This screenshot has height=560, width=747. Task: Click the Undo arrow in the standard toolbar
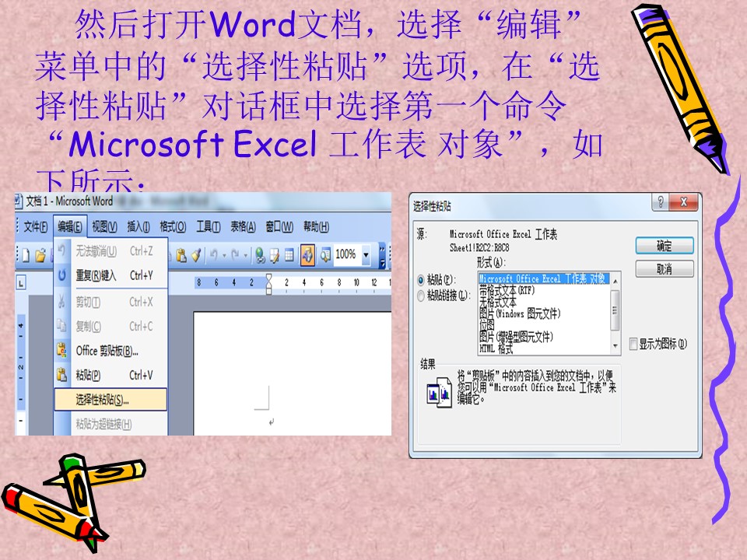(214, 256)
